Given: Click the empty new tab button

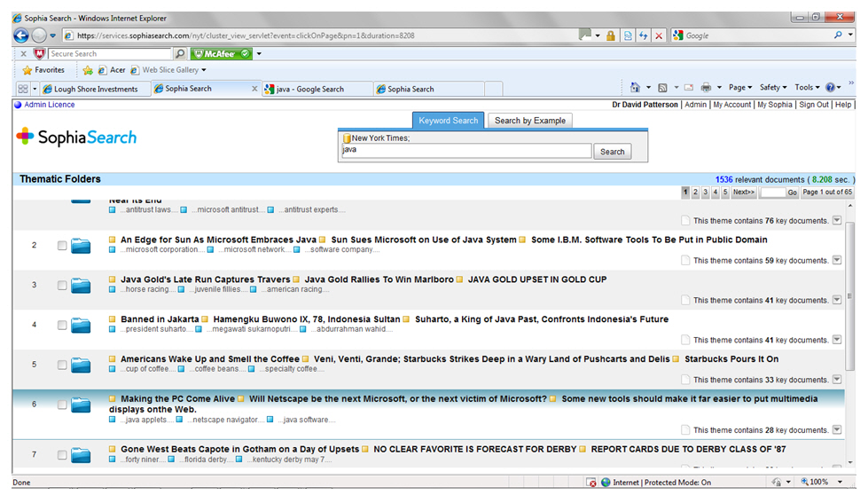Looking at the screenshot, I should [494, 89].
